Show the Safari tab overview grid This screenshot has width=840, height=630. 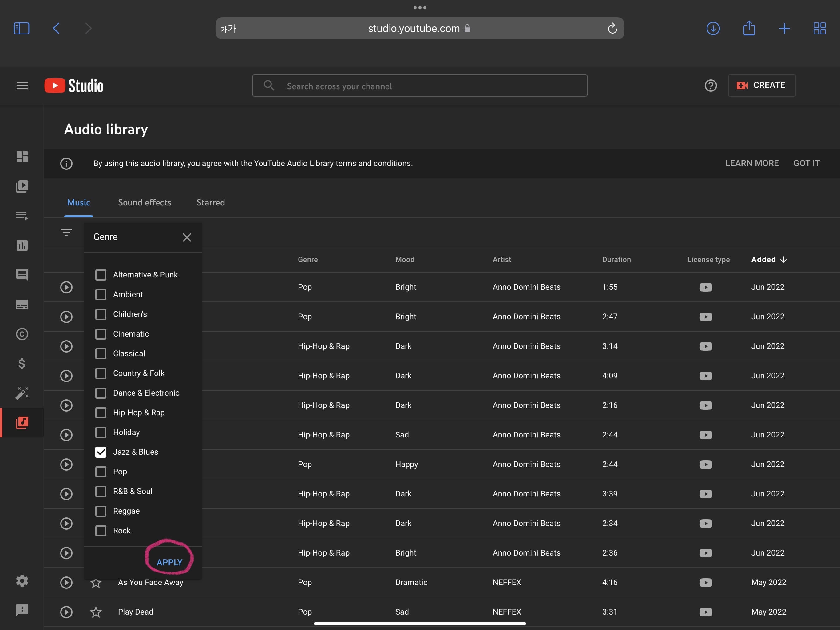819,29
